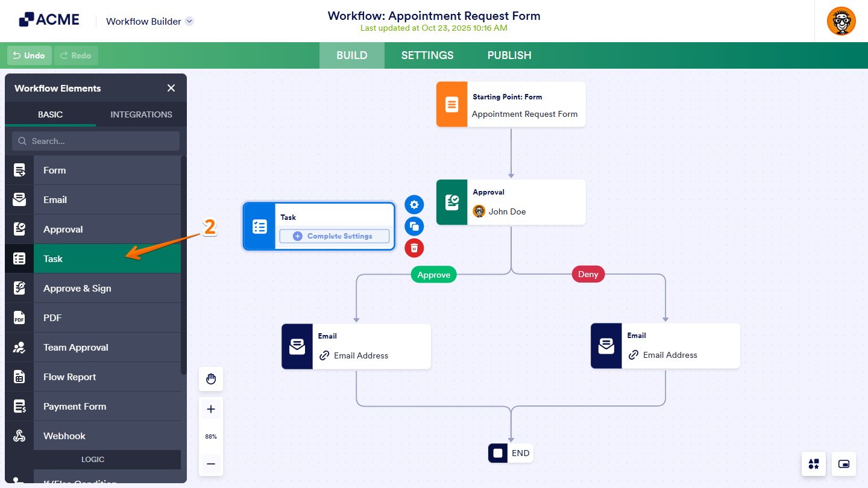Click Email Address in left Email node

361,355
